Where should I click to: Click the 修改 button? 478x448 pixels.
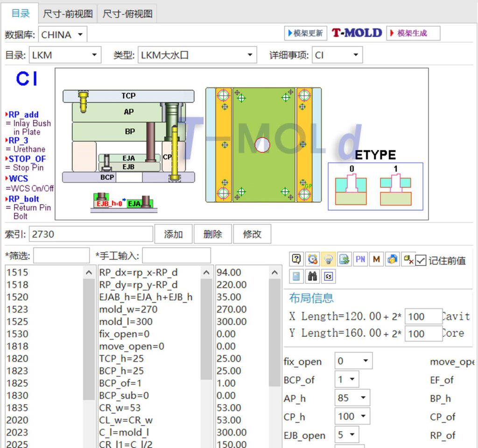coord(252,234)
